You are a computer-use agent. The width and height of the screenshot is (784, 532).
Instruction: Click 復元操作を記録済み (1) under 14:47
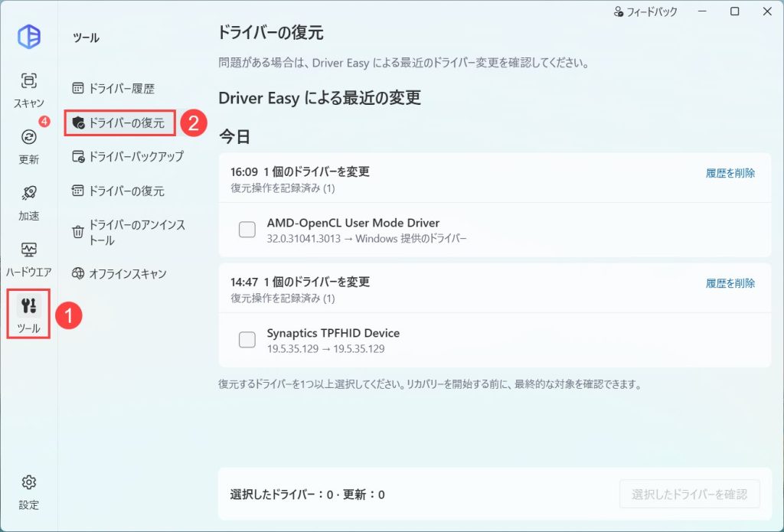pos(283,298)
